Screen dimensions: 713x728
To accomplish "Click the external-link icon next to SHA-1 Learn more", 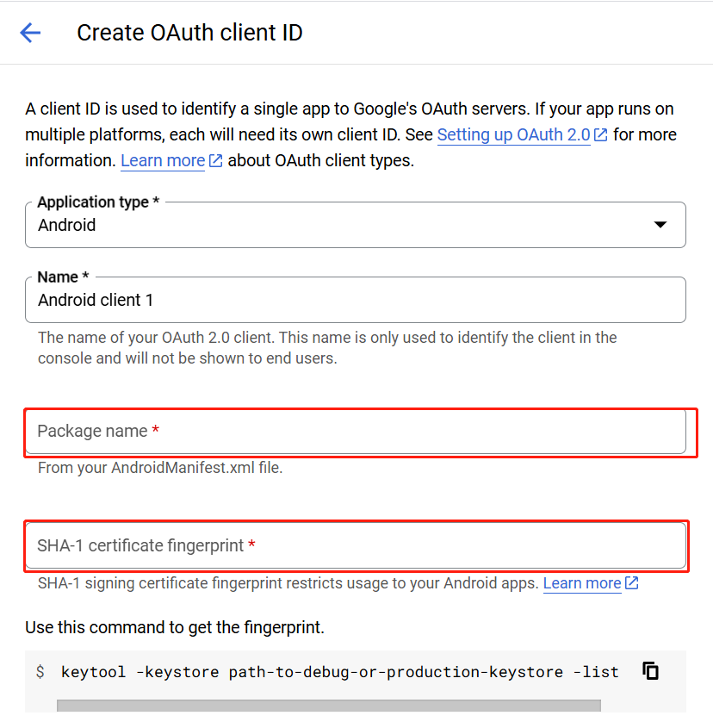I will [631, 582].
